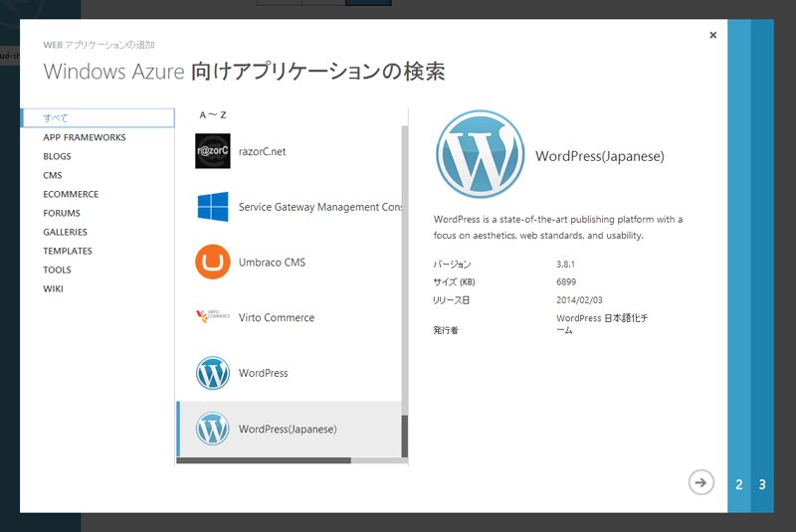
Task: Click the Windows logo for Service Gateway
Action: click(x=213, y=207)
